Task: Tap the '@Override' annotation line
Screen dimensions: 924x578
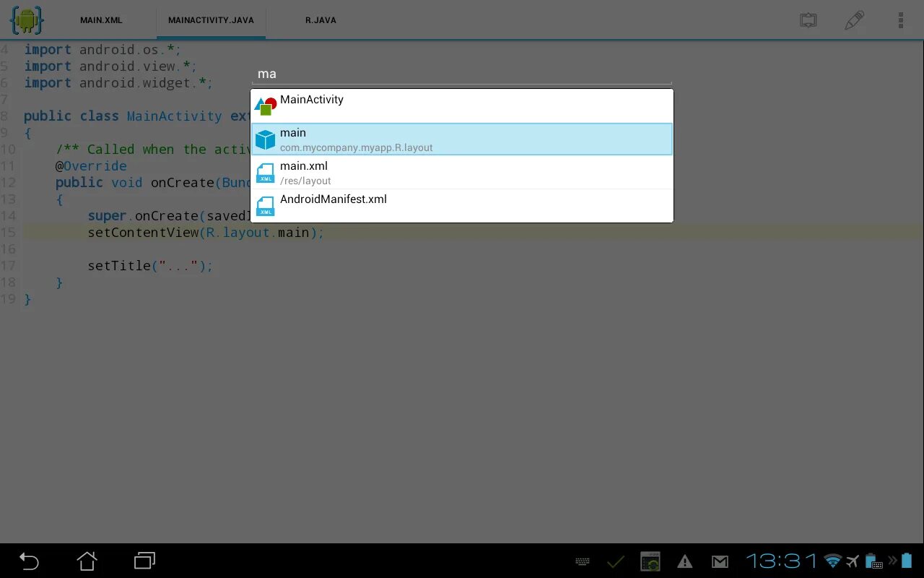Action: point(91,166)
